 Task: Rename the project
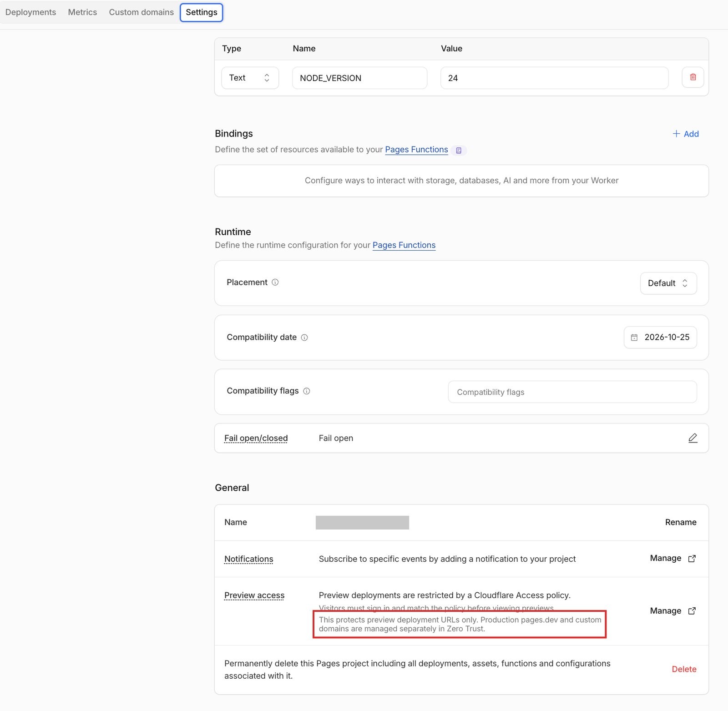681,522
